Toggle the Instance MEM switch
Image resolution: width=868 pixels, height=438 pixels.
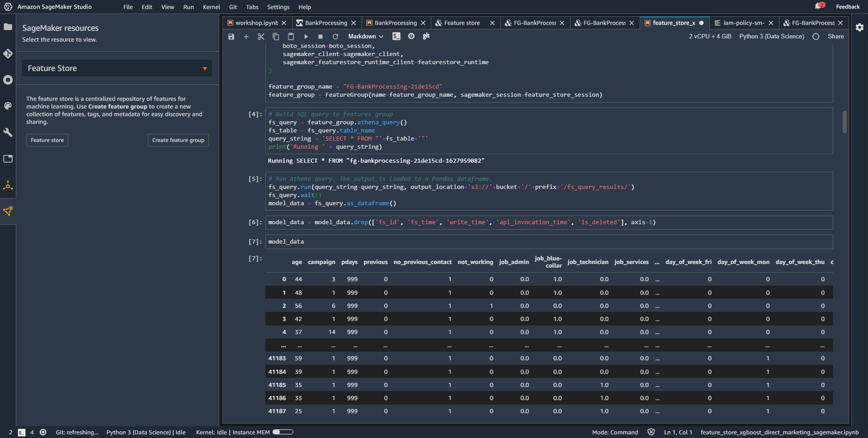(283, 432)
